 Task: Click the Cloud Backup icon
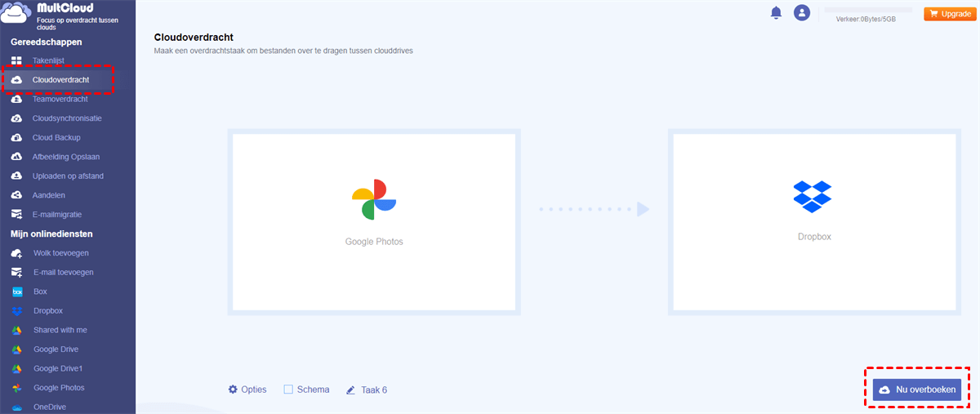pyautogui.click(x=16, y=137)
